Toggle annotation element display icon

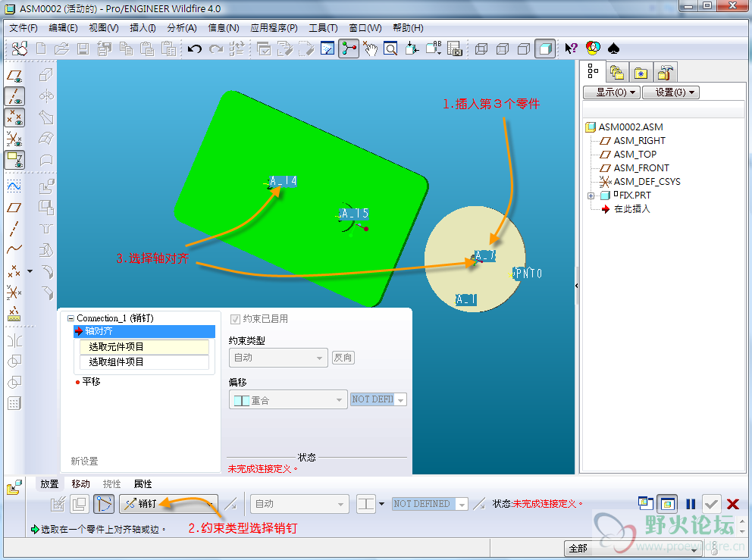click(14, 160)
